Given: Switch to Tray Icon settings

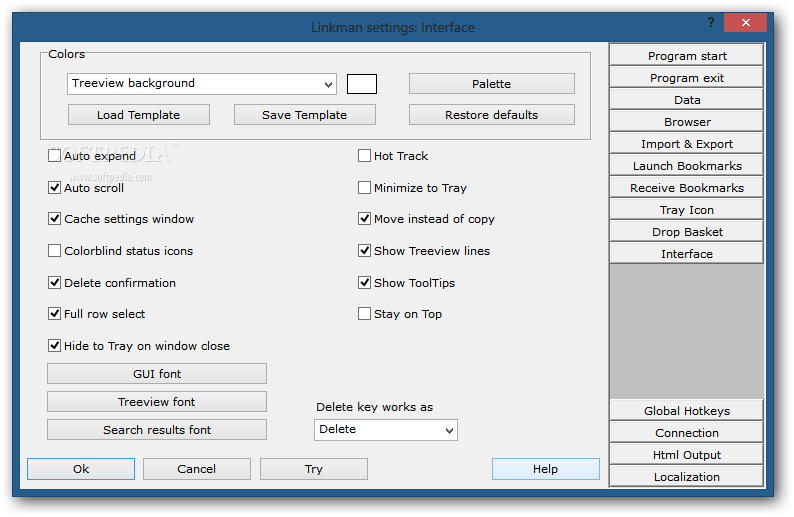Looking at the screenshot, I should coord(687,210).
